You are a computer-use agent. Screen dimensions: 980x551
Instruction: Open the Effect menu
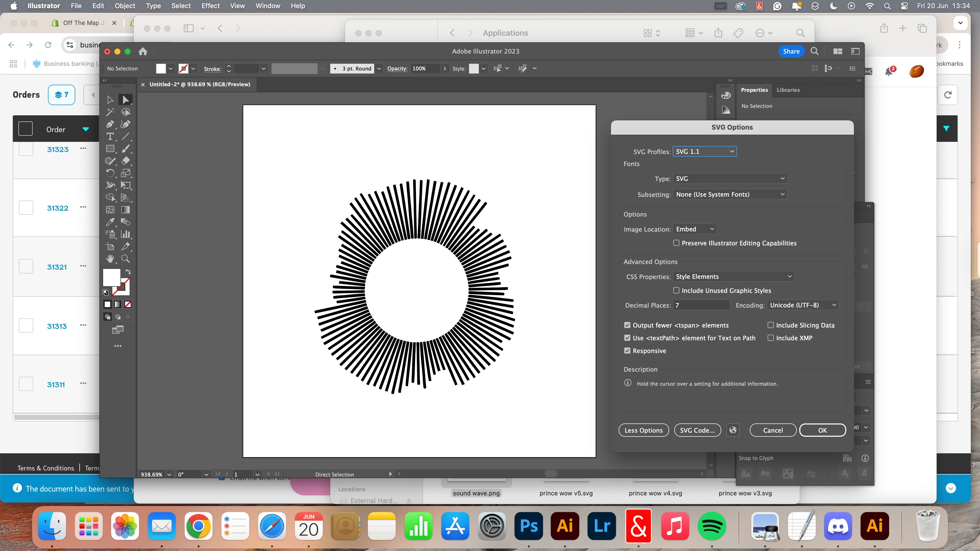click(210, 6)
